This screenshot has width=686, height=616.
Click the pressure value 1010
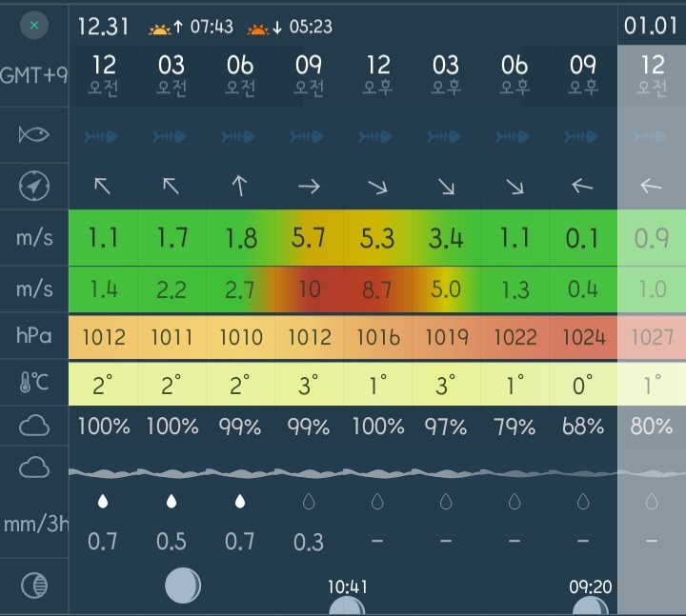point(241,337)
